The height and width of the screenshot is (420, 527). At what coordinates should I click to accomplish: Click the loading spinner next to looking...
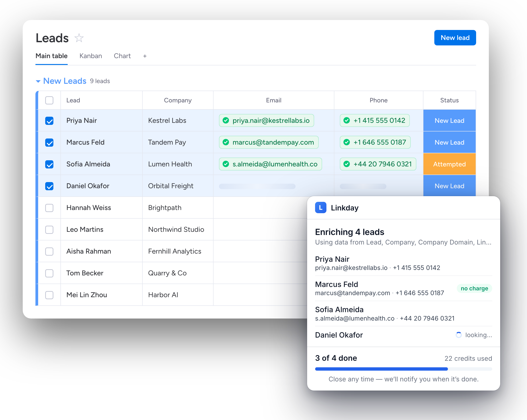point(459,335)
